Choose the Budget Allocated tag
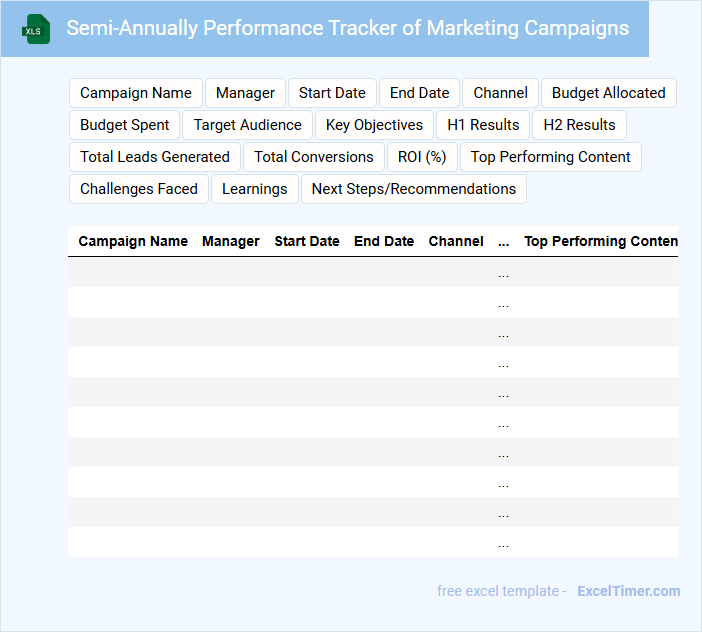This screenshot has height=632, width=702. 608,93
